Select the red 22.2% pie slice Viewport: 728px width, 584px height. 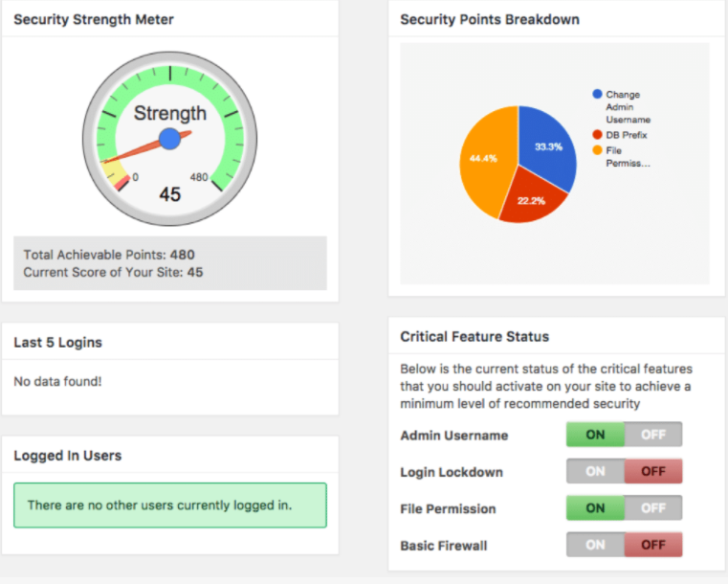click(531, 196)
